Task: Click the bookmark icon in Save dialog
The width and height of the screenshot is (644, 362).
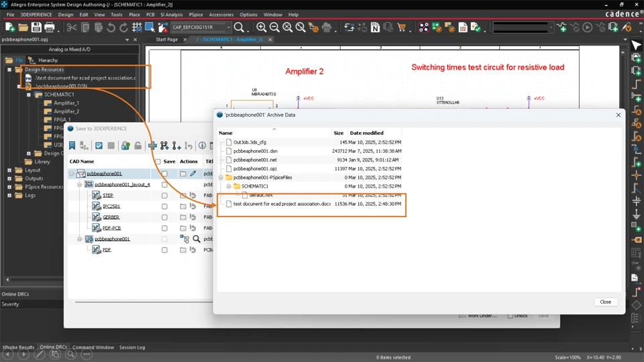Action: point(72,145)
